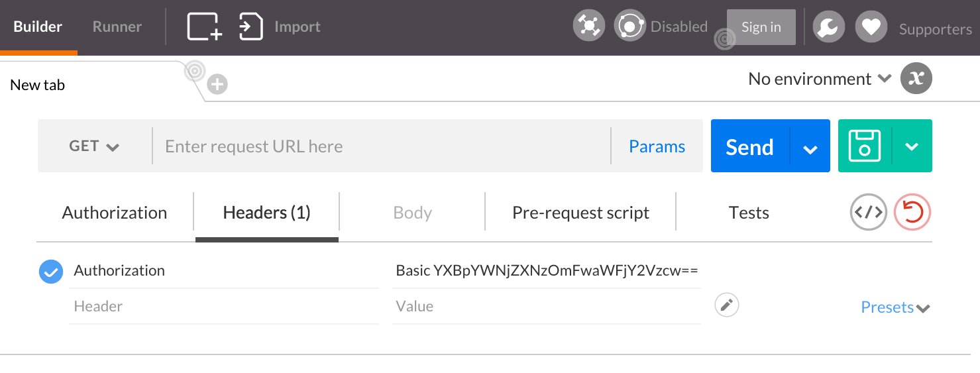Click the empty Header key field
980x373 pixels.
point(224,306)
